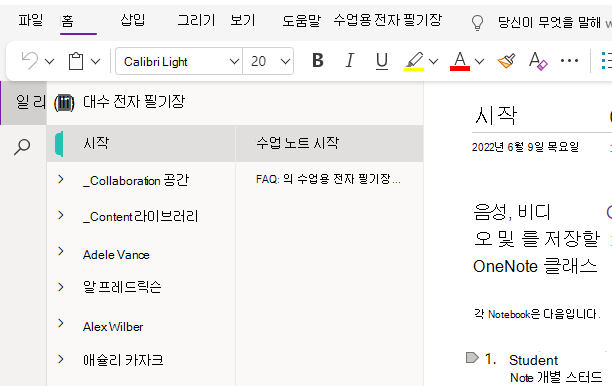Select the Adele Vance label

coord(116,255)
